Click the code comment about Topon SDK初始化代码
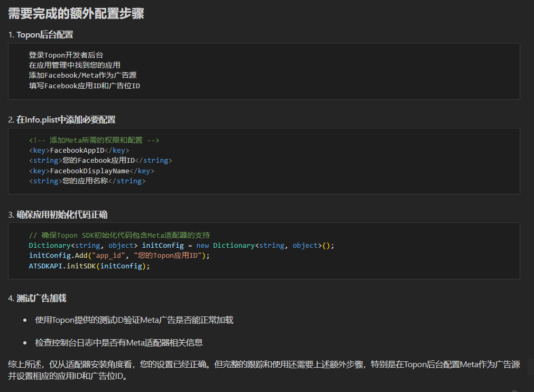 119,235
